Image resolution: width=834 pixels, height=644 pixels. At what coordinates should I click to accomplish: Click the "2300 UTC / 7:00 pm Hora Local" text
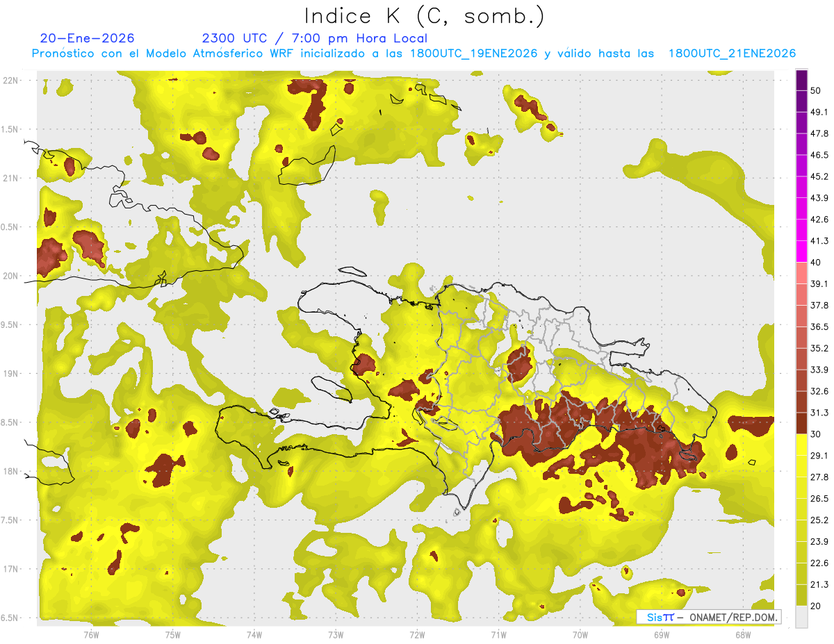314,38
